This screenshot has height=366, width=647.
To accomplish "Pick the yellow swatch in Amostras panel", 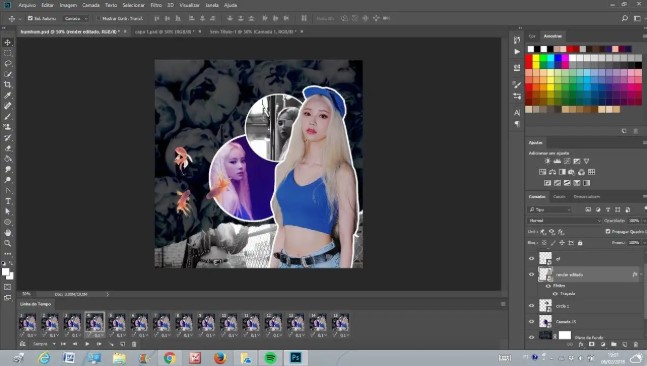I will (x=536, y=58).
